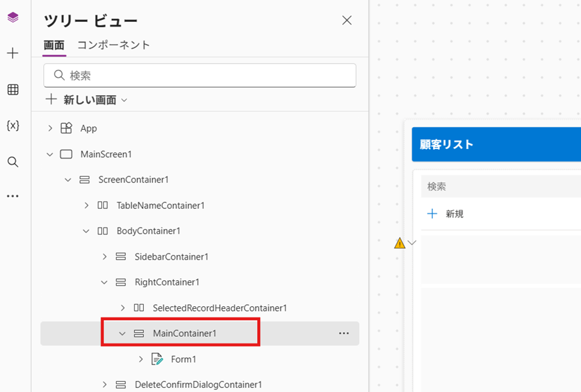This screenshot has height=392, width=581.
Task: Click the 新規 button in canvas
Action: [x=446, y=214]
